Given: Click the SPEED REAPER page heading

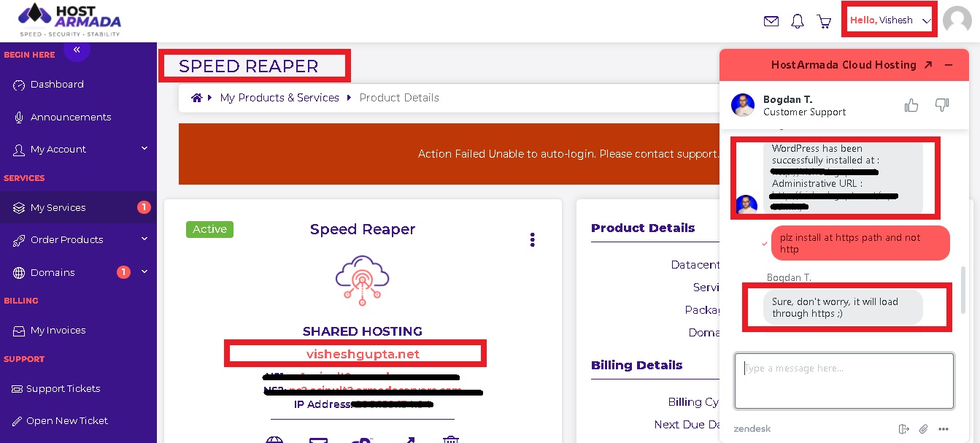Looking at the screenshot, I should 249,66.
